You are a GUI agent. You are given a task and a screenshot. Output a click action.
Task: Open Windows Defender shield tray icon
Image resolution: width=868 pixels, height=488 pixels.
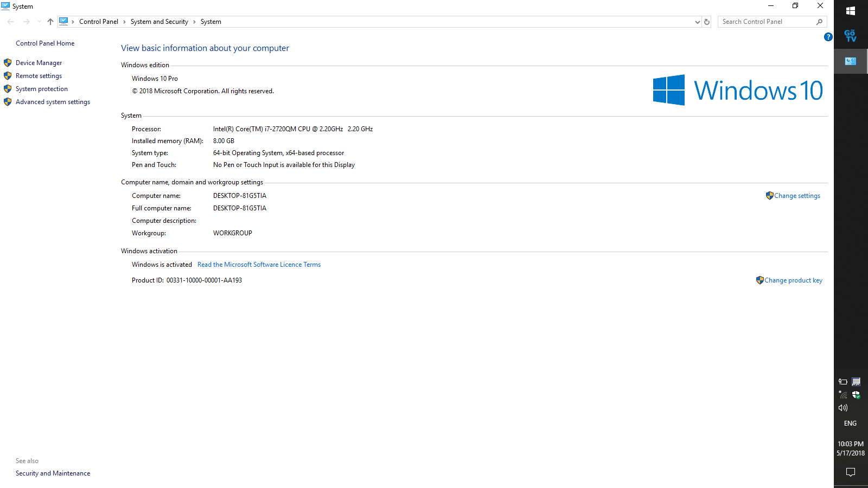856,395
